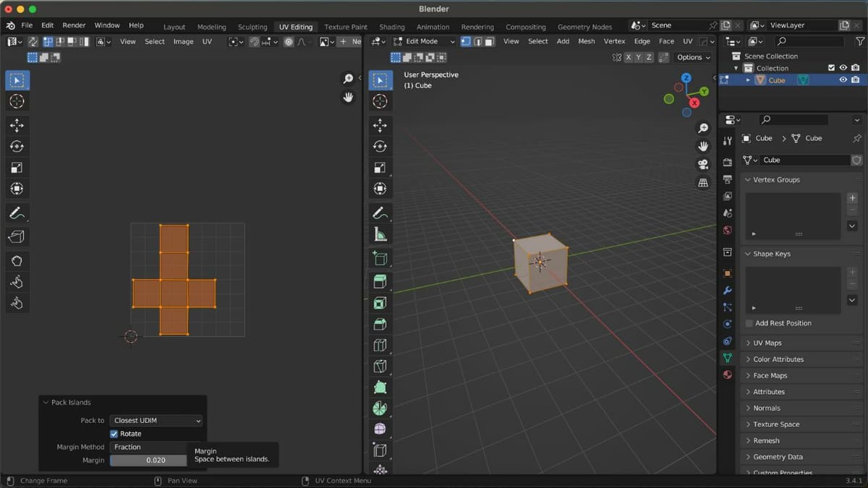
Task: Toggle perspective/orthographic grid icon in the 3D viewport
Action: [703, 183]
